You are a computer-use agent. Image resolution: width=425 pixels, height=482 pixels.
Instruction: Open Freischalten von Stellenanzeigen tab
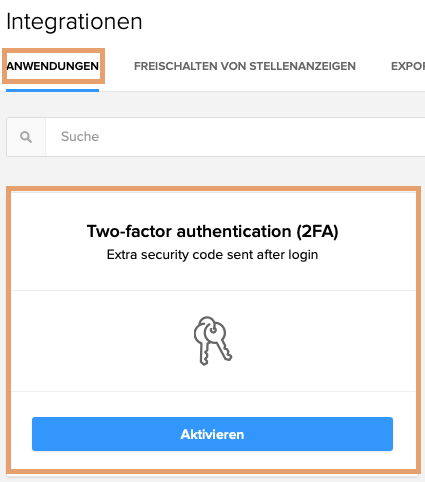click(245, 66)
